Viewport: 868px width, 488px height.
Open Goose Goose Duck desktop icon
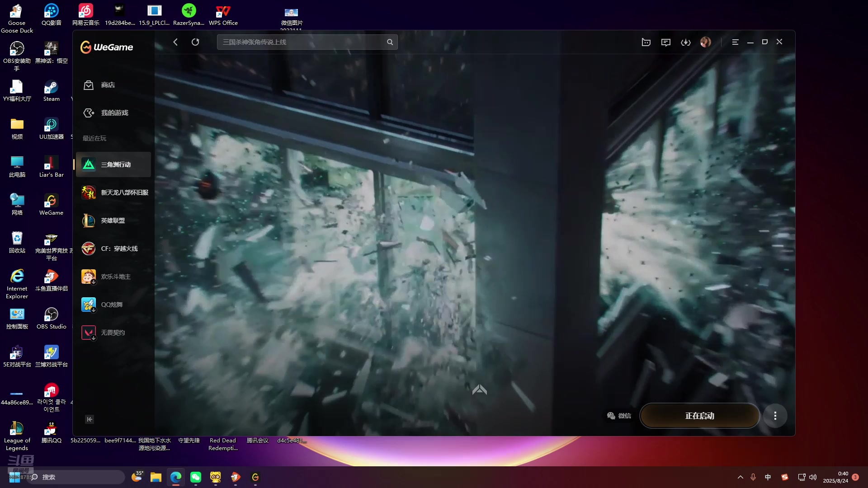[17, 19]
